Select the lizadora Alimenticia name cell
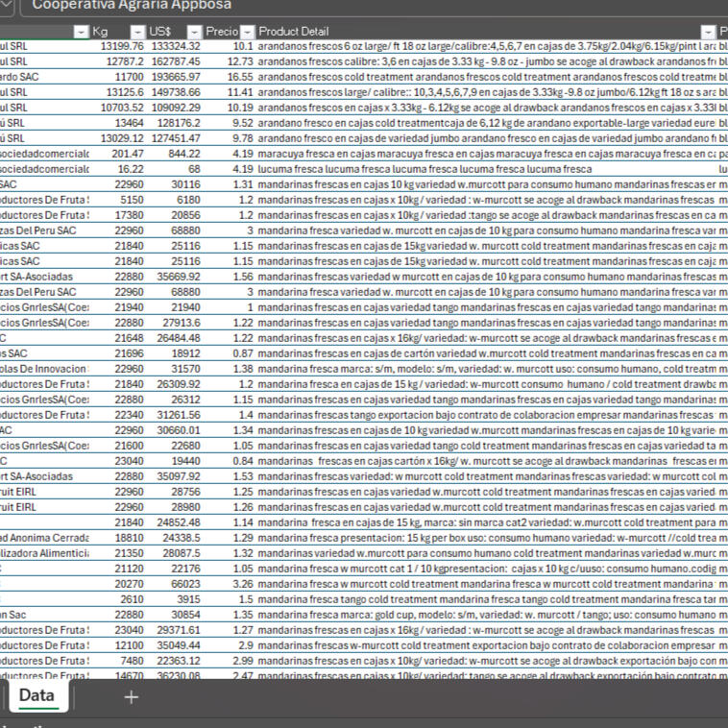728x728 pixels. [x=44, y=553]
